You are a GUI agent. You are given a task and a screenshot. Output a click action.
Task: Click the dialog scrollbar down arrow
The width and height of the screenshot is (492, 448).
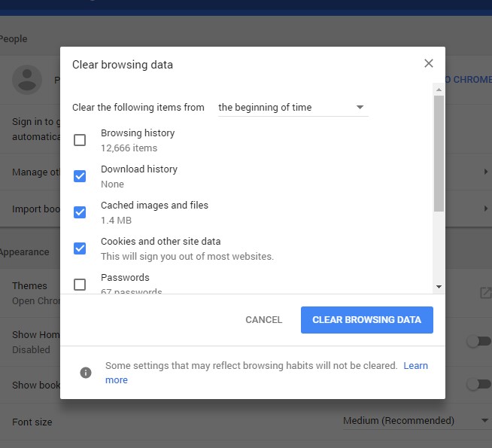tap(439, 287)
